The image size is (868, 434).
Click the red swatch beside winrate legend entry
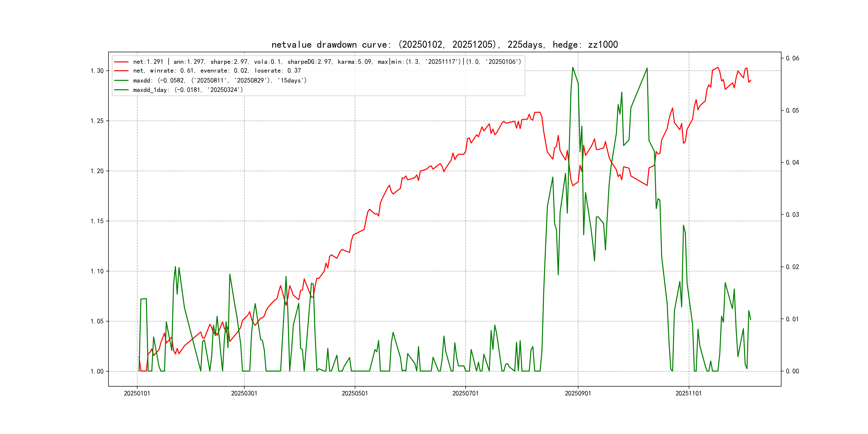pos(121,71)
